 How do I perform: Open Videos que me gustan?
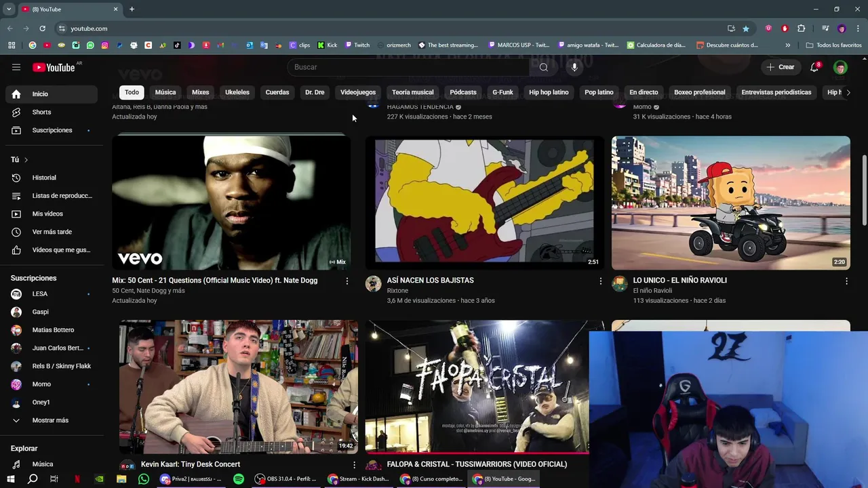51,250
